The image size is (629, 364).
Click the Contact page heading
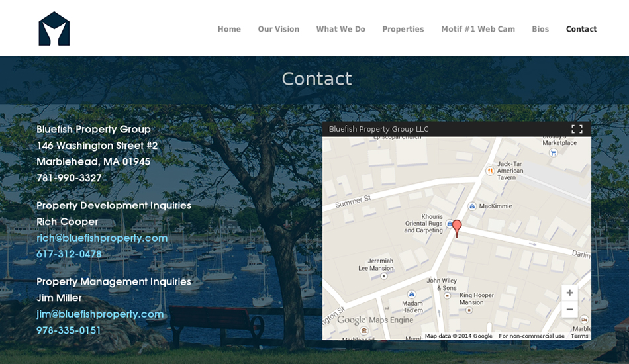[317, 79]
